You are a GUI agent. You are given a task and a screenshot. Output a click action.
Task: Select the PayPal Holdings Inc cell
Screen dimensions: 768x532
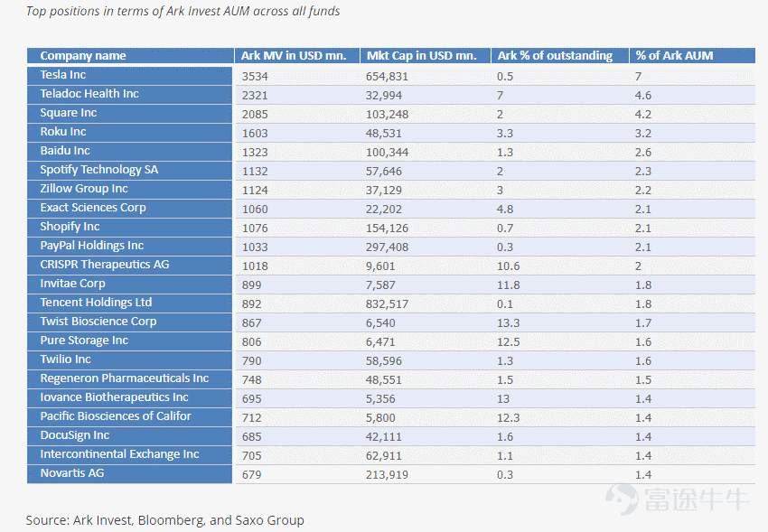click(x=129, y=246)
